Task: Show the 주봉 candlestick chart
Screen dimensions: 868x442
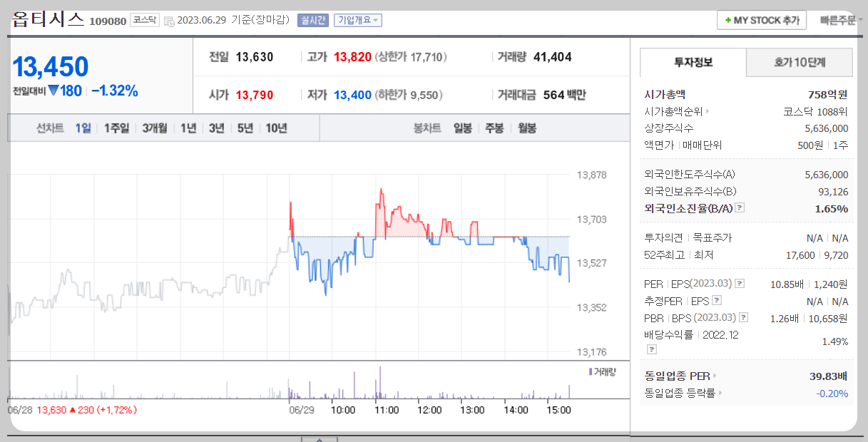Action: click(x=494, y=128)
